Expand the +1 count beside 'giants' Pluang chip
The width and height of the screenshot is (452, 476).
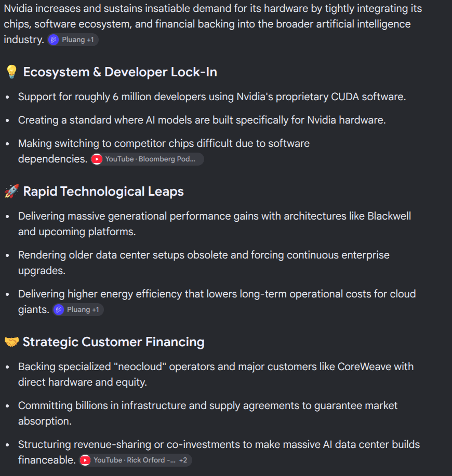96,310
